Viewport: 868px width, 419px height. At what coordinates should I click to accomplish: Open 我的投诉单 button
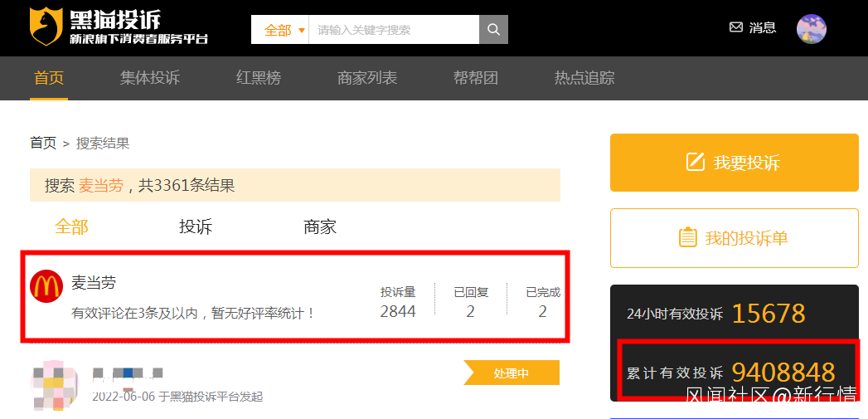coord(734,238)
